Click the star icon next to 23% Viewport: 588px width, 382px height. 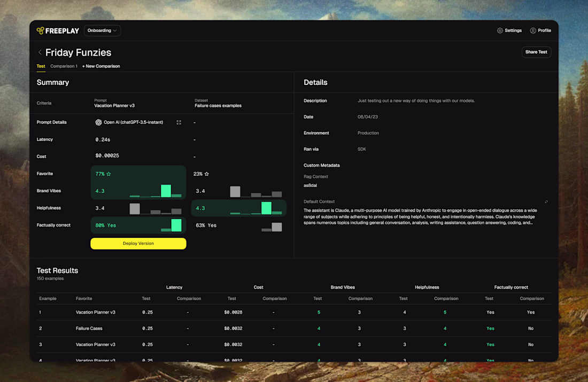click(x=207, y=174)
